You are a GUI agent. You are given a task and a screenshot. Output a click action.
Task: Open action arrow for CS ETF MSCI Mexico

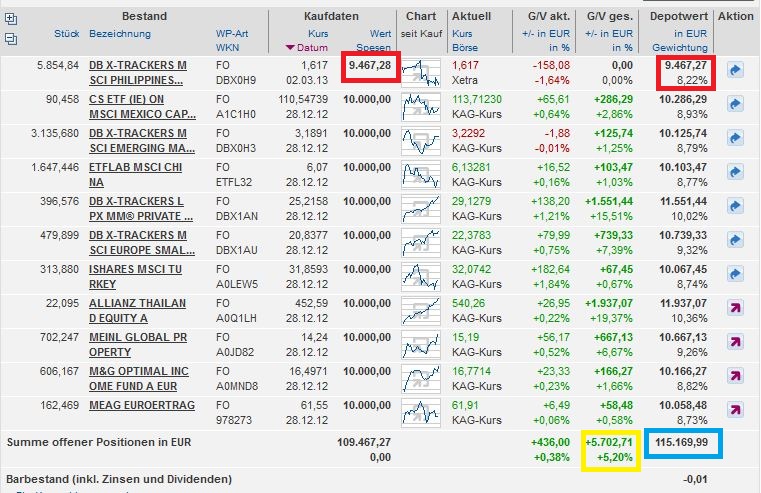pos(735,104)
